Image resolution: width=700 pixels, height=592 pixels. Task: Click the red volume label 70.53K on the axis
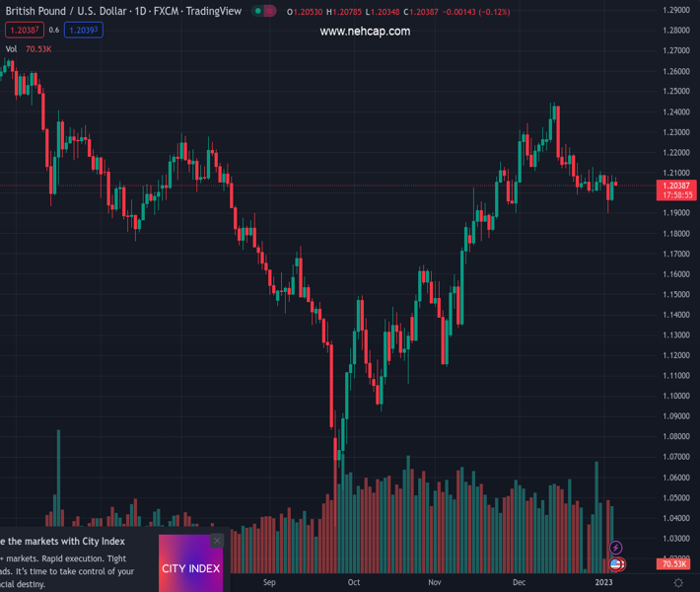tap(674, 564)
